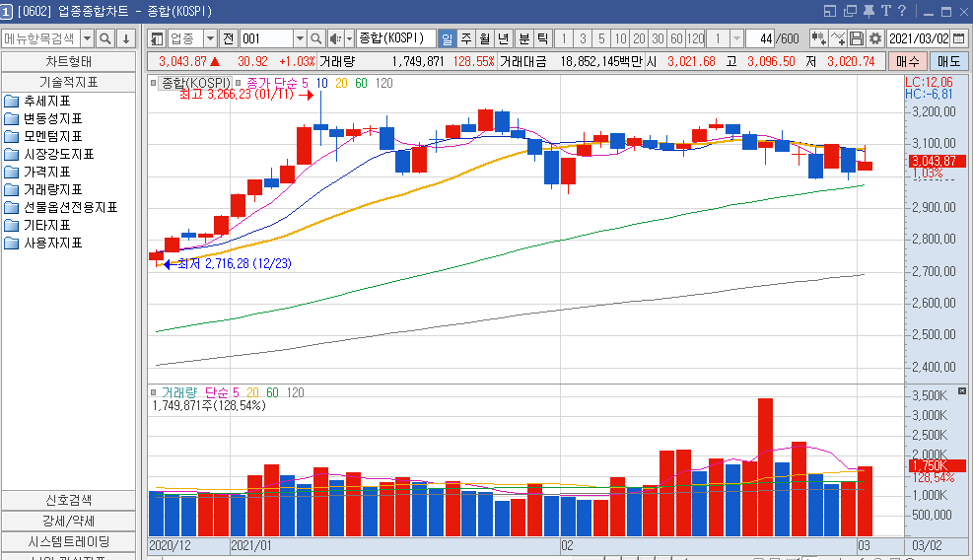Click the 종합(KOSPI) name field
This screenshot has height=560, width=973.
[396, 38]
